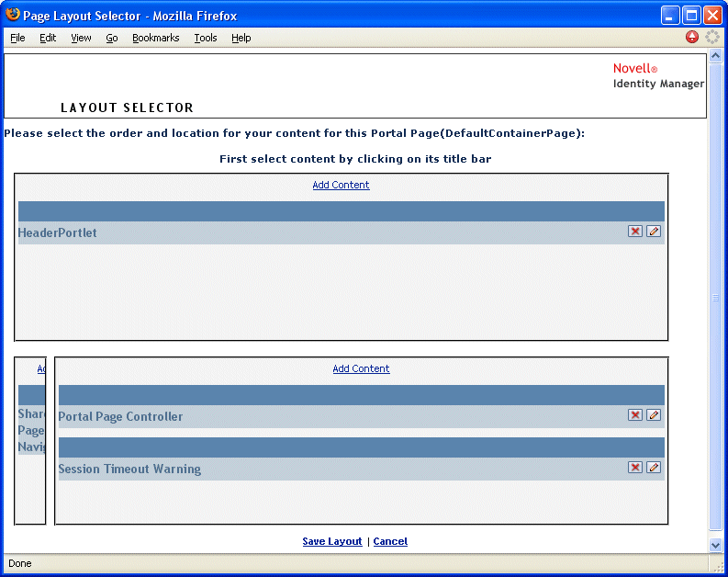The height and width of the screenshot is (577, 728).
Task: Open the Tools menu
Action: coord(206,38)
